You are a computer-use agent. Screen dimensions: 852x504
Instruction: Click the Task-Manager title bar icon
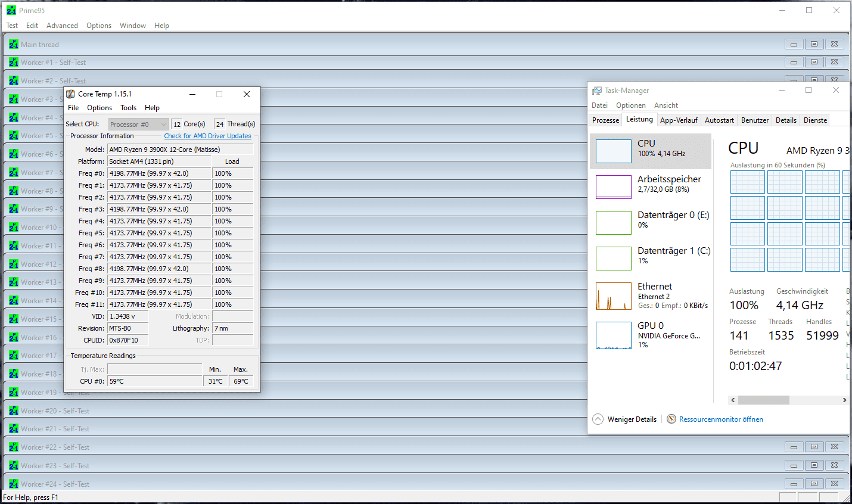(x=596, y=91)
